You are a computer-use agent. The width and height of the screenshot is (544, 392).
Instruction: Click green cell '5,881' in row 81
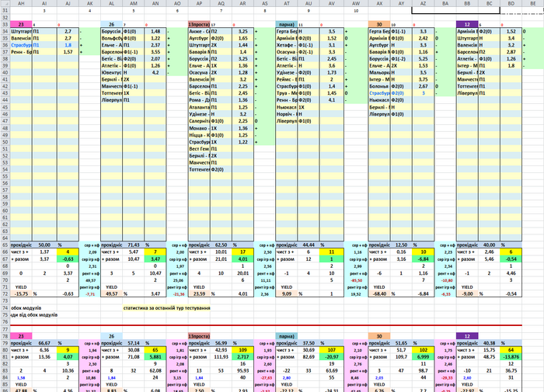point(155,356)
